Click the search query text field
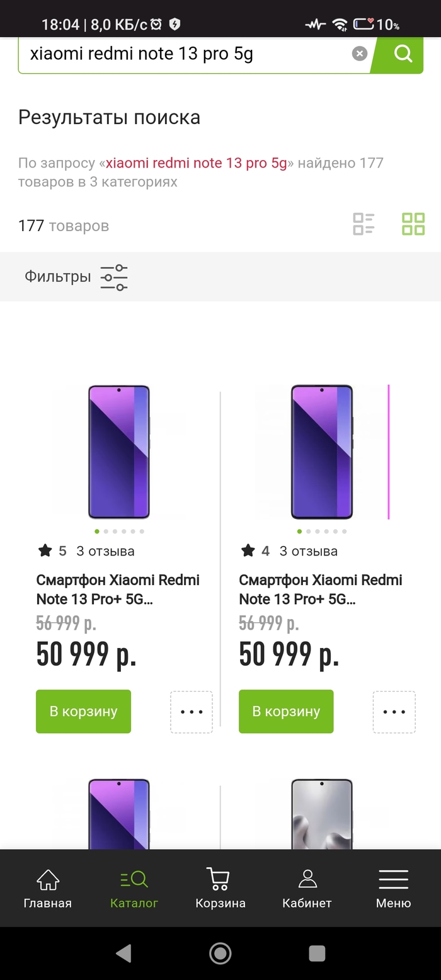 tap(183, 54)
